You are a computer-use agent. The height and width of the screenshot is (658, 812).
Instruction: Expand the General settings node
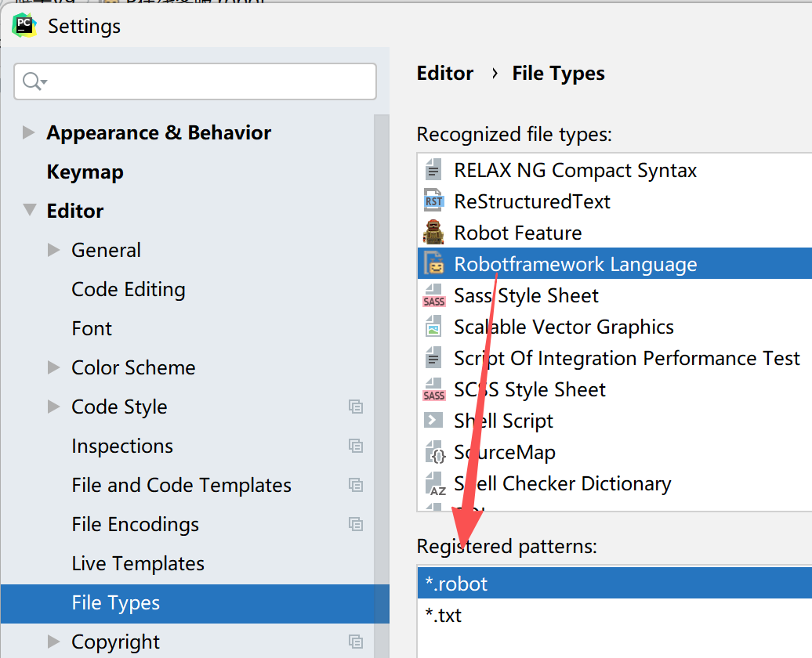pos(53,250)
